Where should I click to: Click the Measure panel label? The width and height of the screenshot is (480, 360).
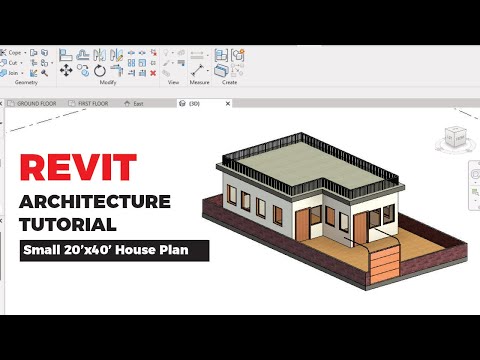point(200,82)
